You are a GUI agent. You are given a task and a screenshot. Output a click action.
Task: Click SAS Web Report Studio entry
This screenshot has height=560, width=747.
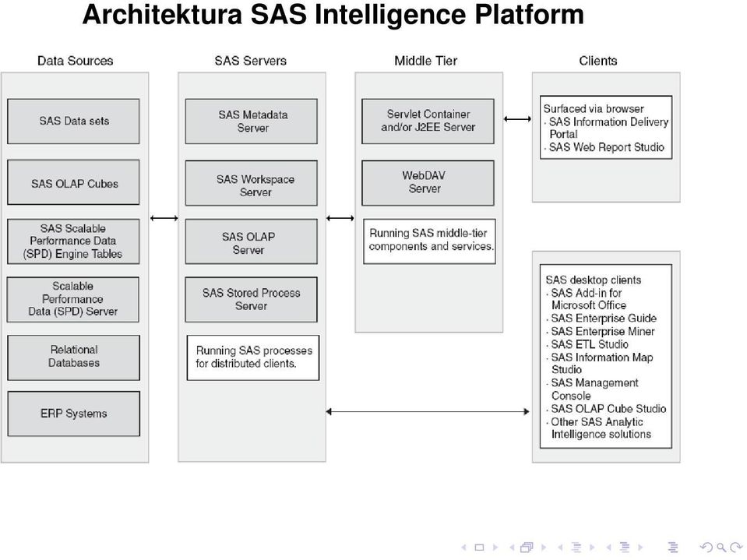(x=604, y=148)
